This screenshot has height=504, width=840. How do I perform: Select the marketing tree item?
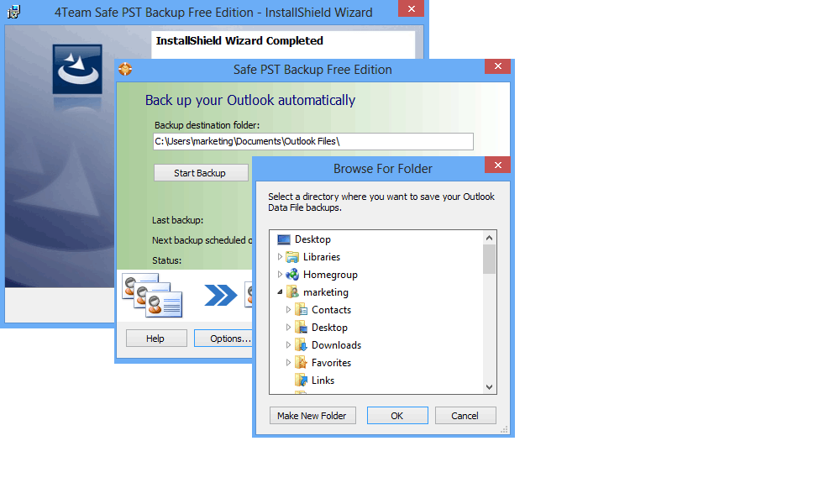(326, 292)
